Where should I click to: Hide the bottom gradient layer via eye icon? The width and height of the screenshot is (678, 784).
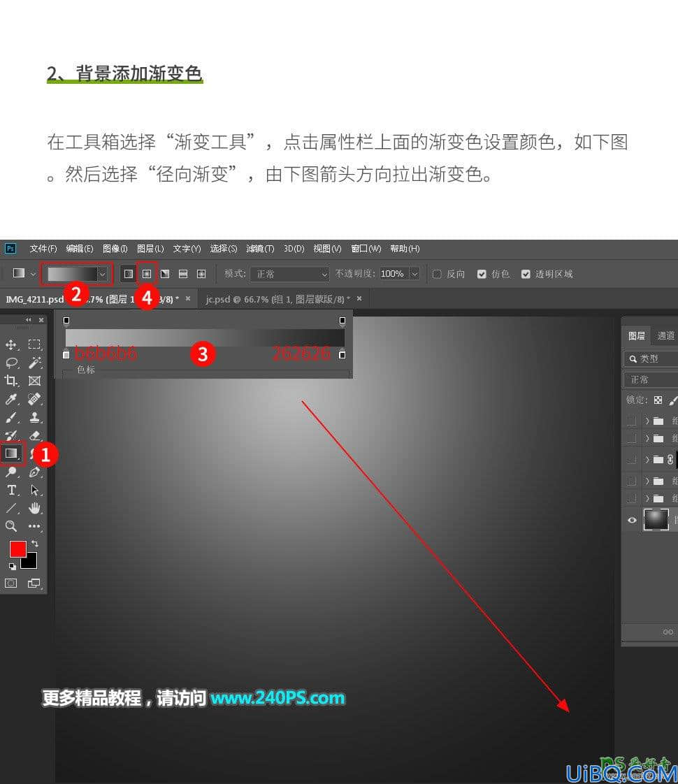pyautogui.click(x=632, y=520)
